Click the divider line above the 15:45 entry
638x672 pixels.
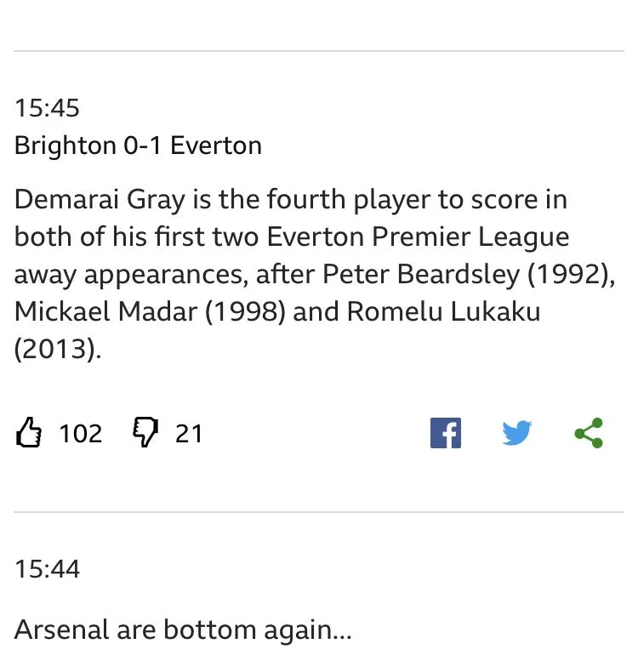tap(319, 51)
